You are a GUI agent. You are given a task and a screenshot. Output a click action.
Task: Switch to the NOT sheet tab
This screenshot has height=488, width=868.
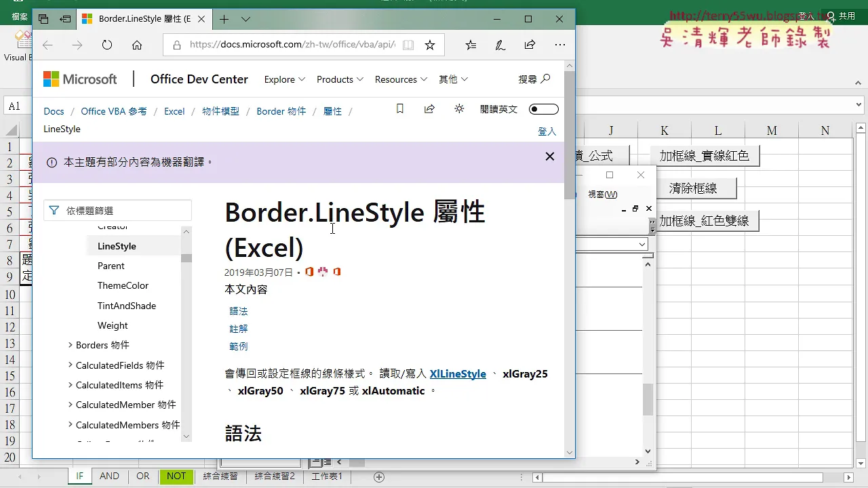176,476
